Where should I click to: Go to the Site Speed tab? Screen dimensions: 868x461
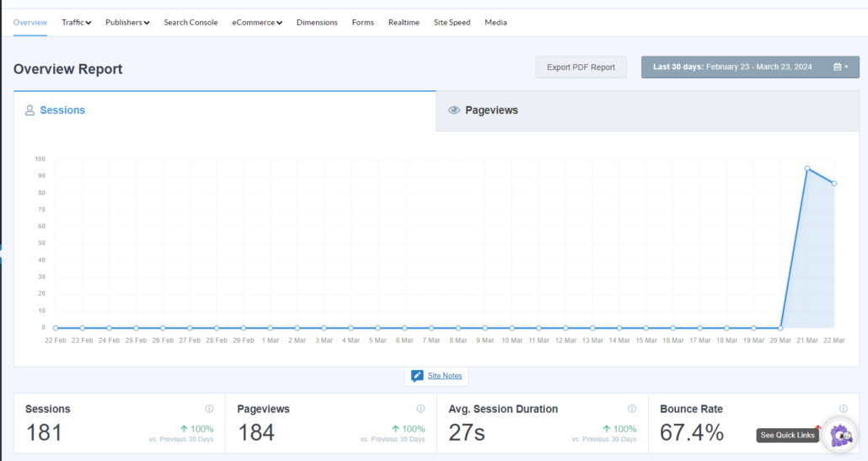pos(452,22)
